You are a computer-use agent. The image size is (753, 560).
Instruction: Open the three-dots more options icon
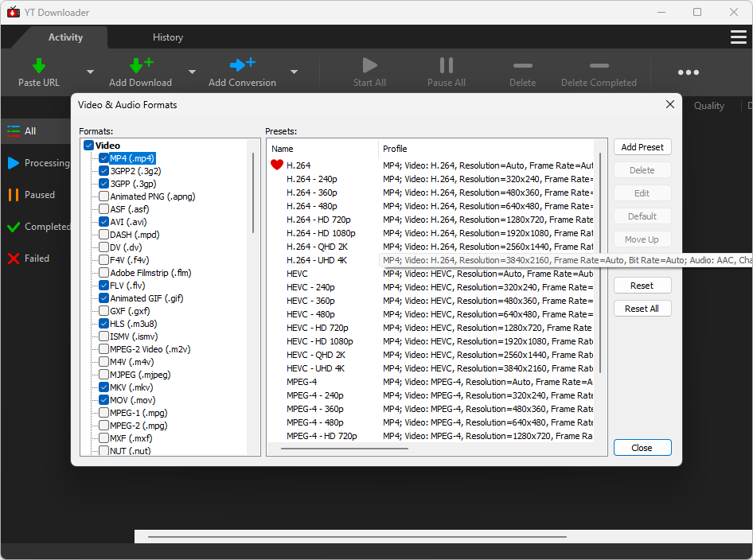[689, 72]
